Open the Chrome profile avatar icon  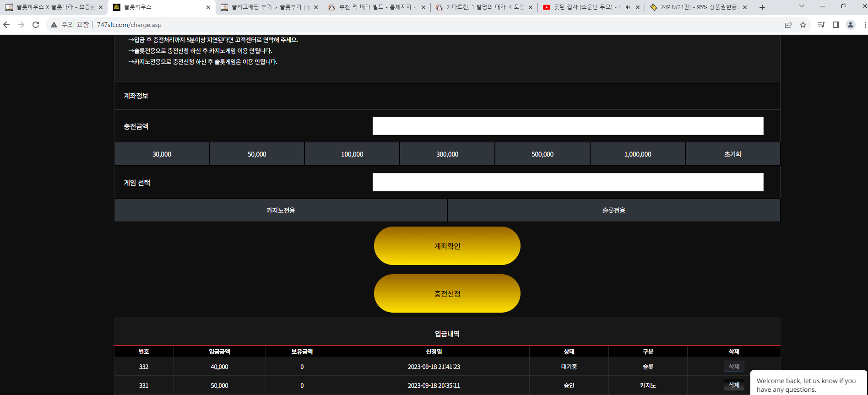(x=851, y=25)
